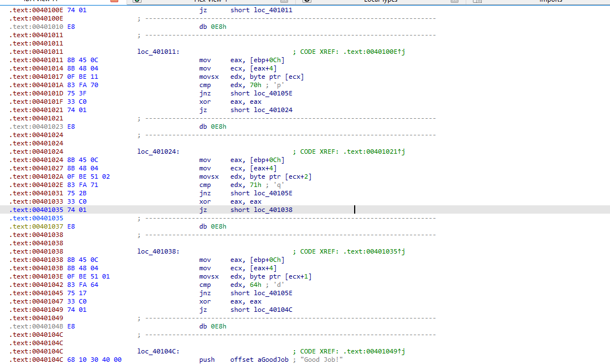
Task: Select opcode bytes 0F BE 51 02
Action: 88,176
